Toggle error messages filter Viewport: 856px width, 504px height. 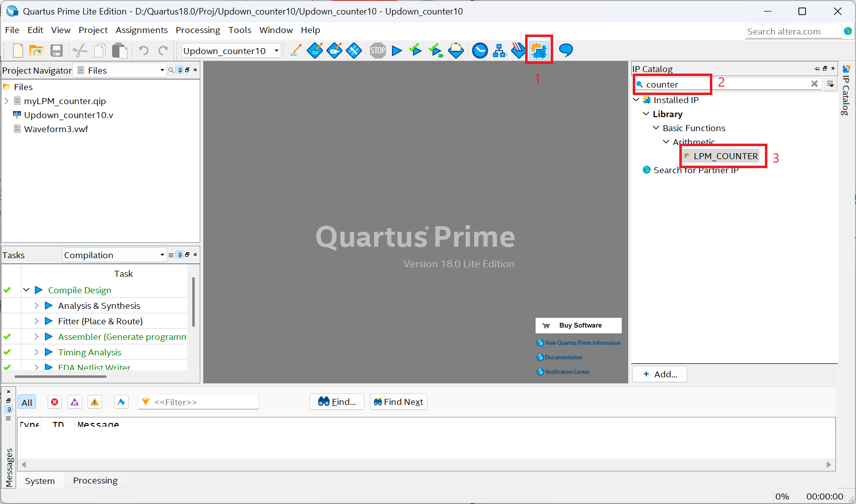click(x=55, y=402)
